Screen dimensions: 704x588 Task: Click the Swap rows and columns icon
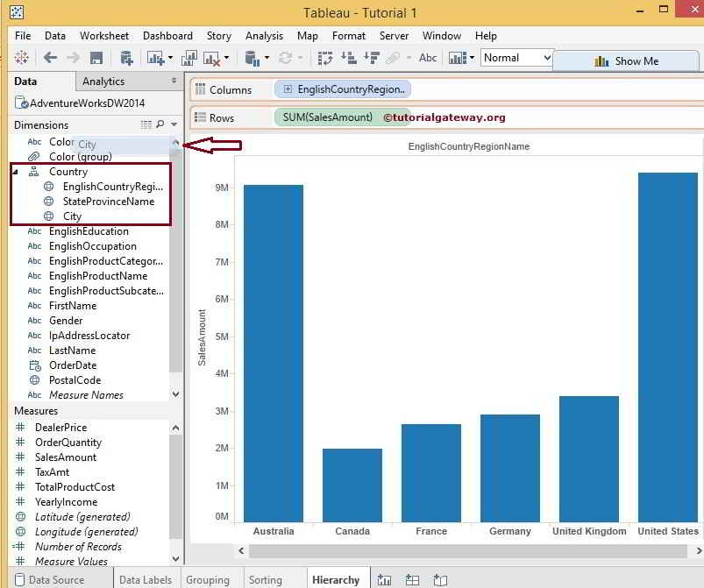pyautogui.click(x=325, y=58)
